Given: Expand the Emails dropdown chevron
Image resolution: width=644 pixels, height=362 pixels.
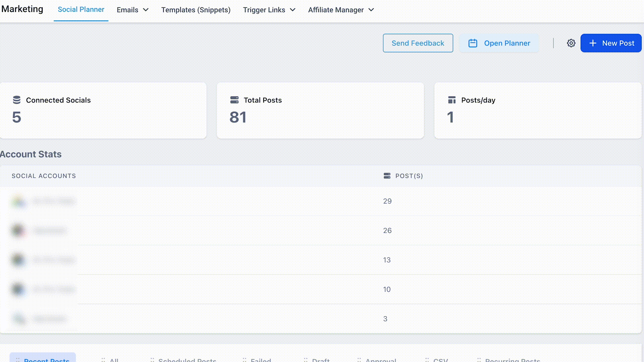Looking at the screenshot, I should coord(146,10).
